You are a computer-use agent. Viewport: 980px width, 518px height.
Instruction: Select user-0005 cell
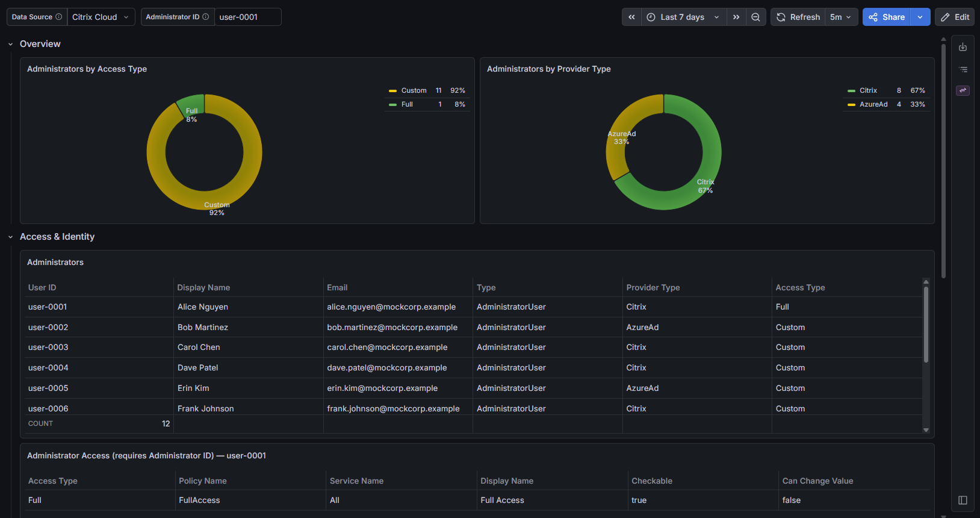pyautogui.click(x=99, y=388)
